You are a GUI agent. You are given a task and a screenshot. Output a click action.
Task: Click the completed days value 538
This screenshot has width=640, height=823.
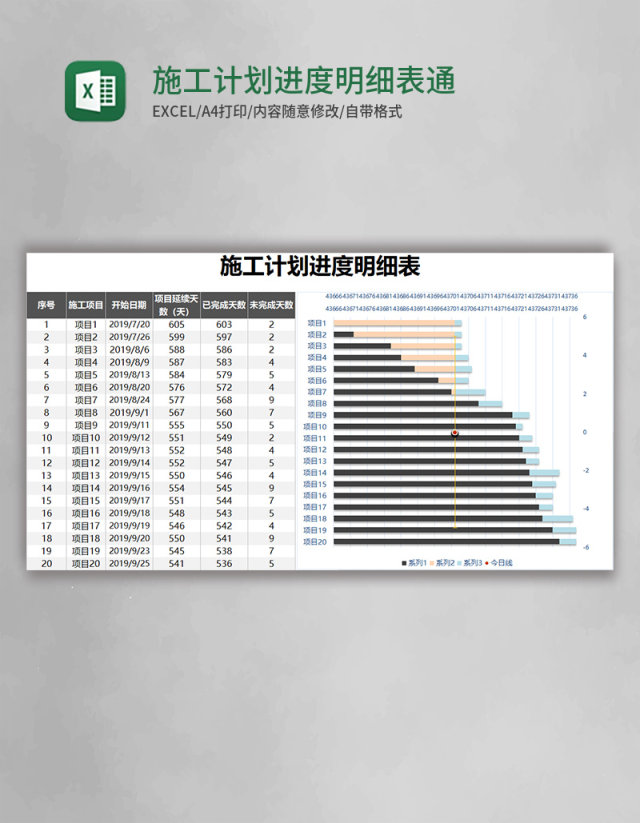(224, 551)
